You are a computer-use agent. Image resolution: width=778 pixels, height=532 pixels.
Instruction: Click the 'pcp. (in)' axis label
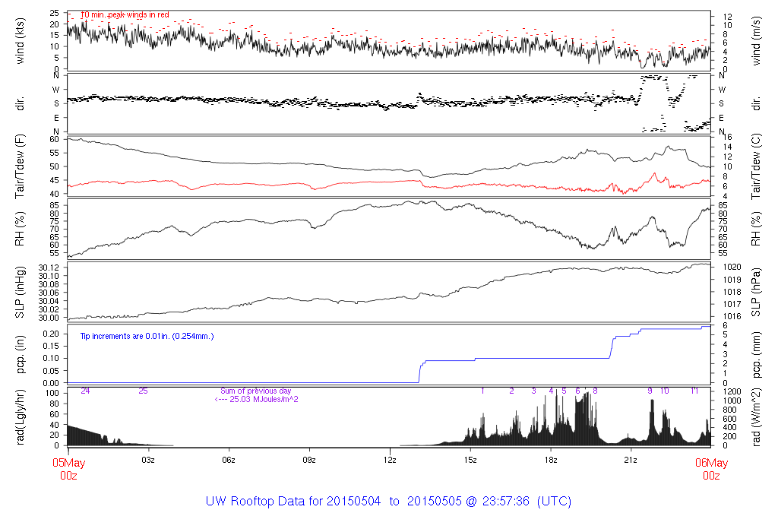(x=20, y=355)
